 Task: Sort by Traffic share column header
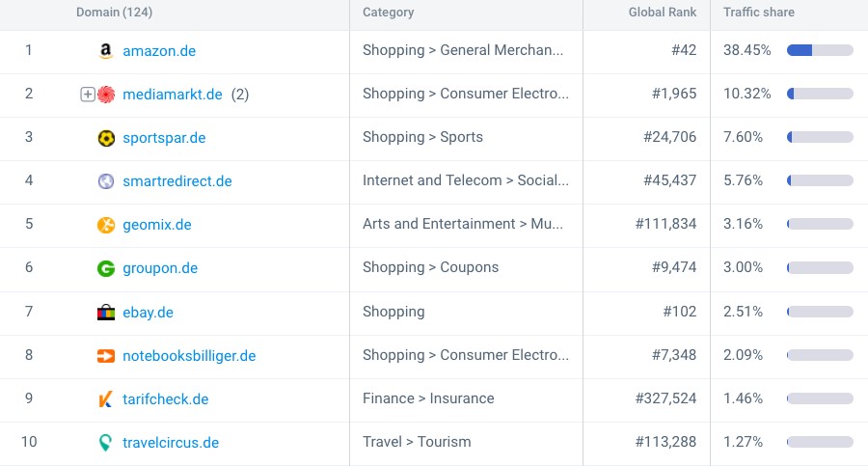758,13
